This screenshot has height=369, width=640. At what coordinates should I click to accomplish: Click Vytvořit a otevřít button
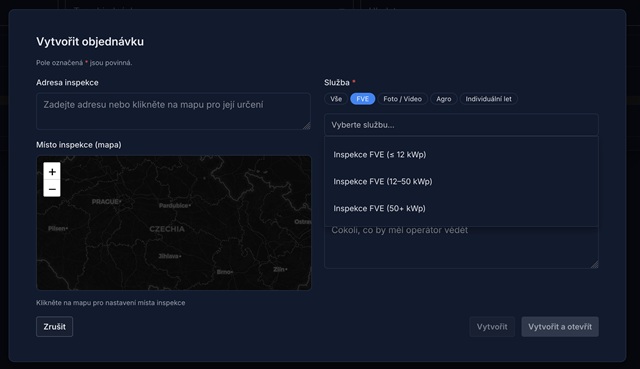click(x=560, y=327)
